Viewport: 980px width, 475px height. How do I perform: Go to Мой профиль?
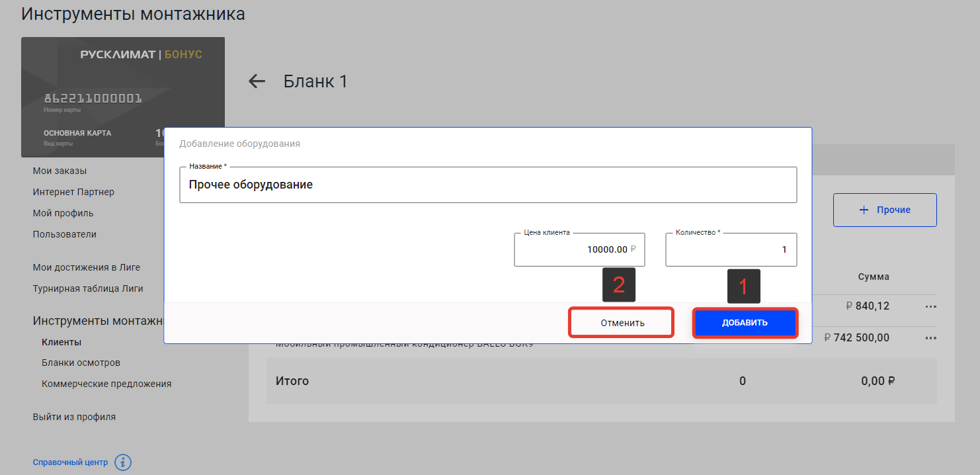pyautogui.click(x=63, y=213)
